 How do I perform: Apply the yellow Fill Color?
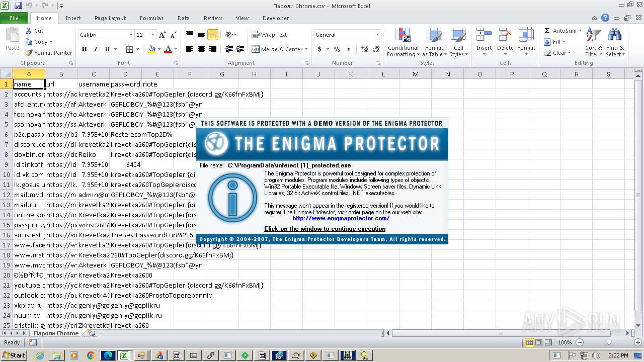pyautogui.click(x=151, y=49)
